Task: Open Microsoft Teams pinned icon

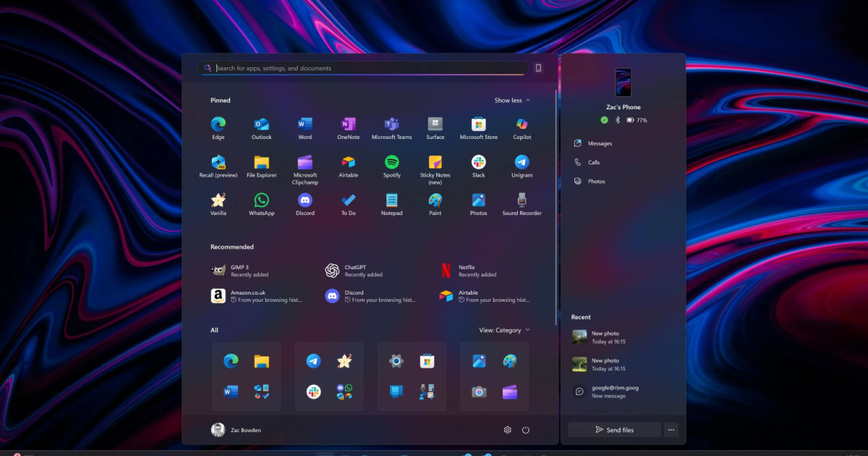Action: coord(391,124)
